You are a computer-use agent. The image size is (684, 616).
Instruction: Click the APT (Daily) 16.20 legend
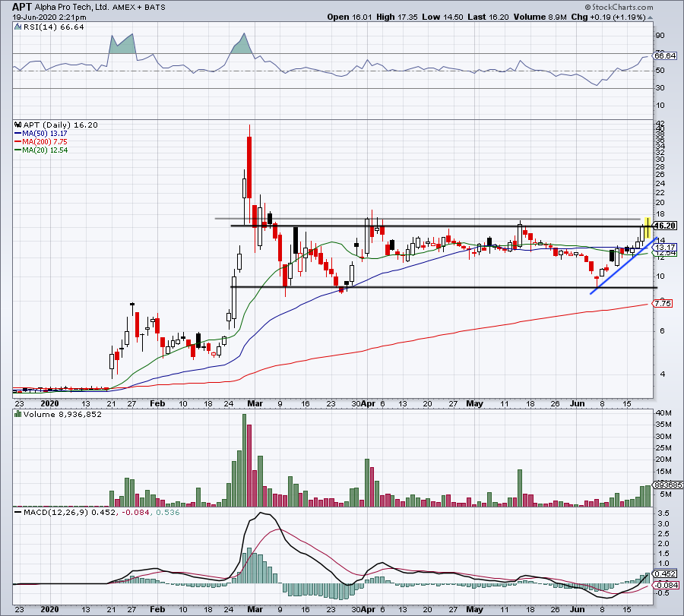[61, 125]
